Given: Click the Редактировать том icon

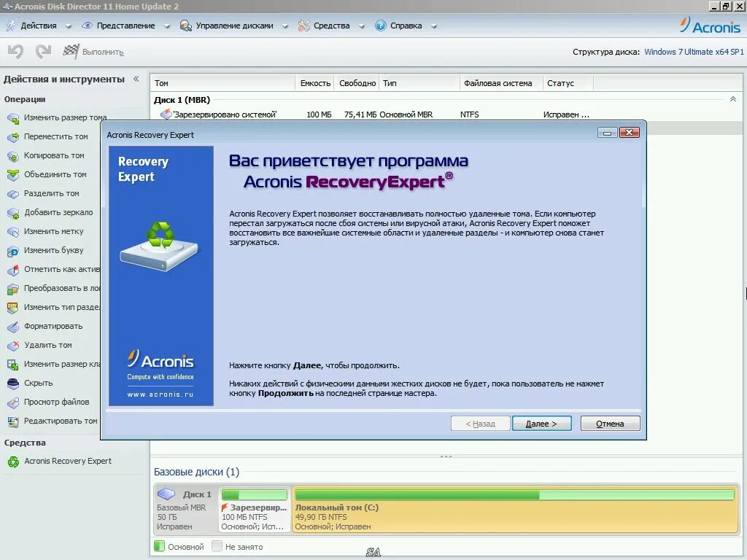Looking at the screenshot, I should coord(13,421).
